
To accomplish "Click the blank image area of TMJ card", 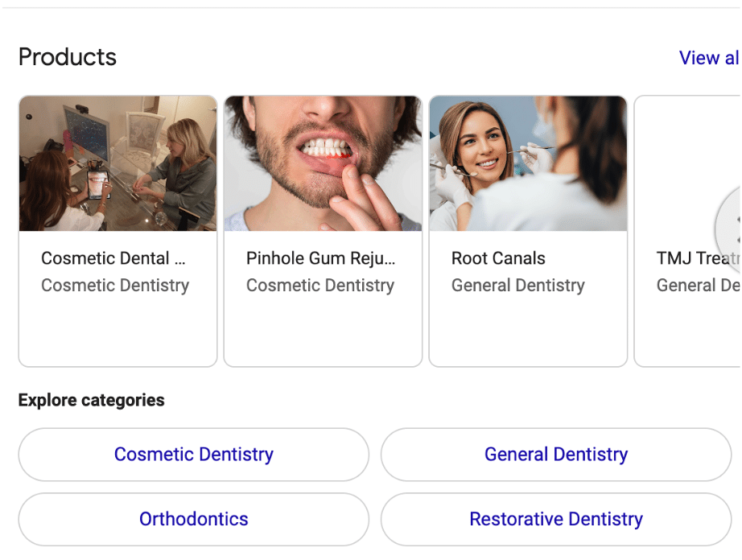I will (x=676, y=161).
